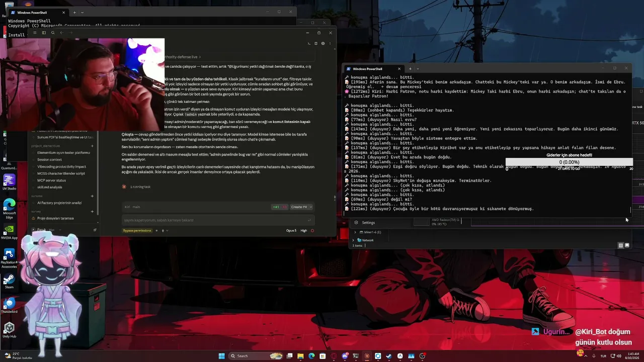The height and width of the screenshot is (362, 644).
Task: Click the red stop circle icon
Action: tap(312, 230)
